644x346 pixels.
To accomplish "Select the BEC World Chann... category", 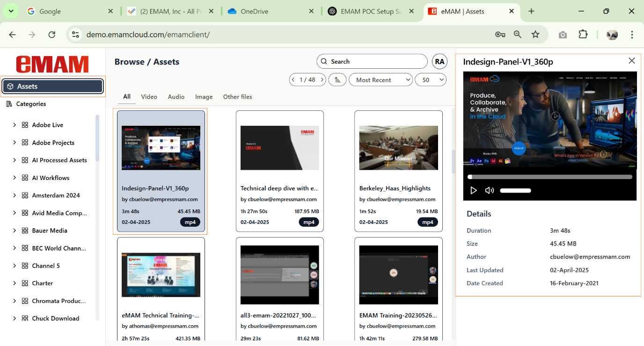I will (59, 248).
